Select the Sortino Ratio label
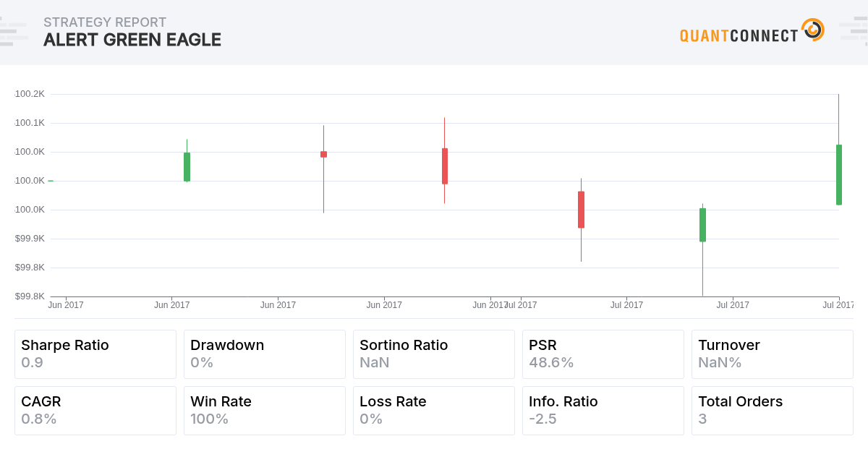Screen dimensions: 868x457 [404, 345]
